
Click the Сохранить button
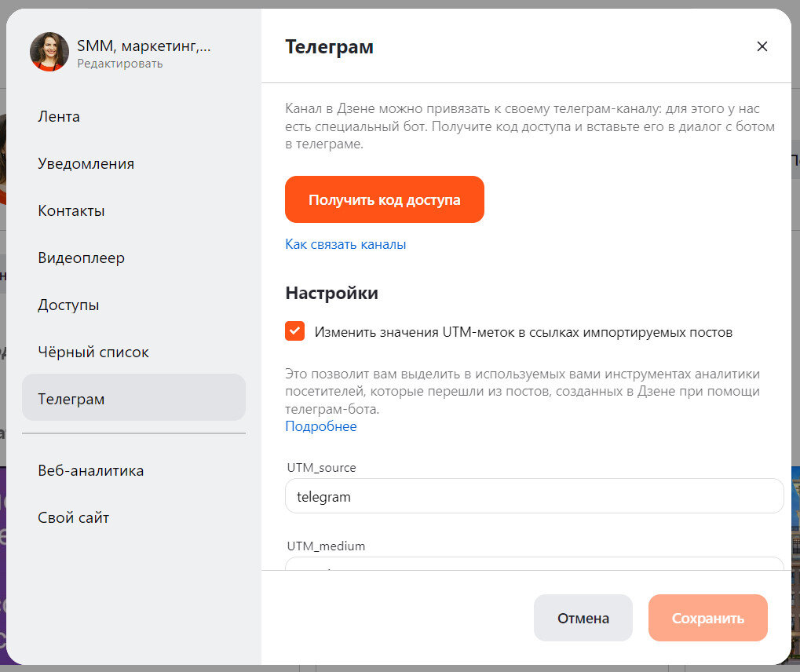pos(707,618)
